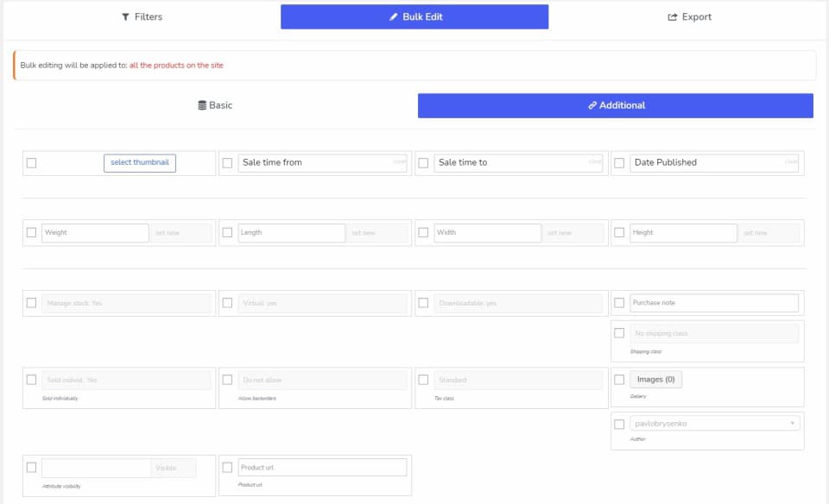Tick the Tax class checkbox
Viewport: 829px width, 504px height.
(423, 380)
